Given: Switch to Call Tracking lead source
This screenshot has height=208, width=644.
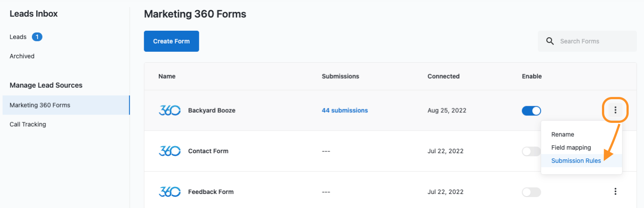Looking at the screenshot, I should pos(28,124).
